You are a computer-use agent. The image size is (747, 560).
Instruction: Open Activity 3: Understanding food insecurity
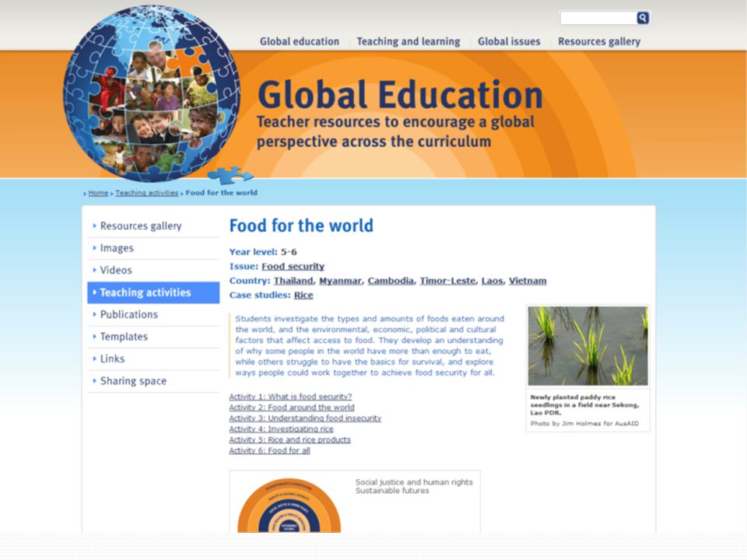tap(305, 418)
